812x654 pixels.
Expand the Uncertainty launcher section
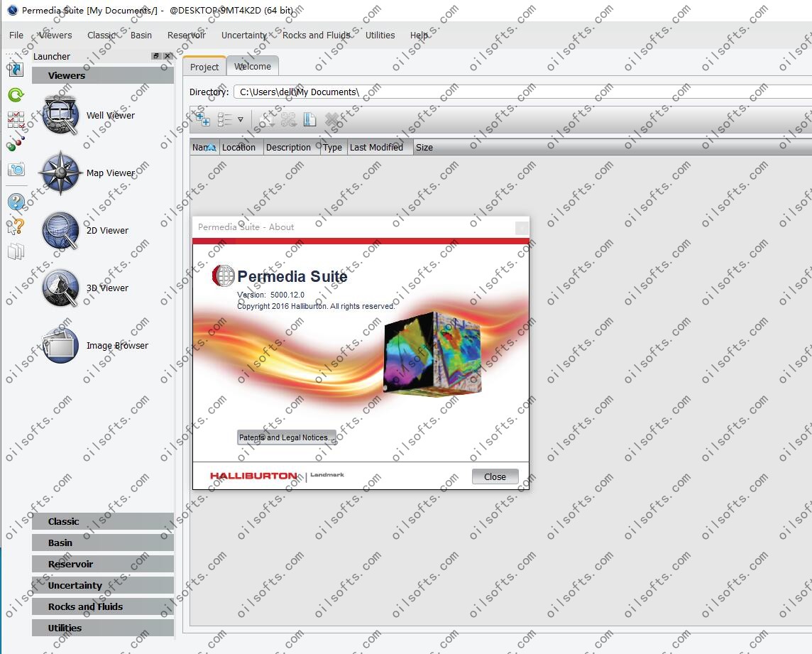click(x=102, y=585)
